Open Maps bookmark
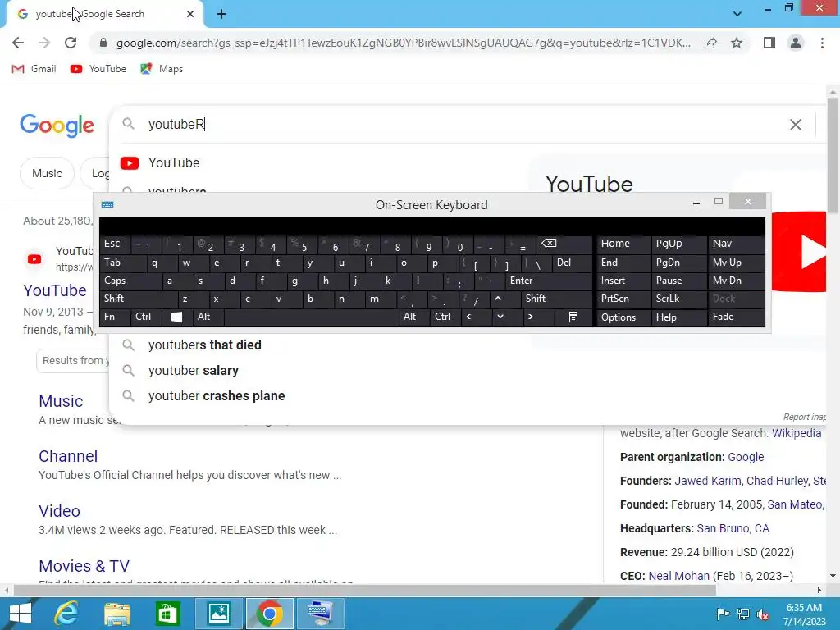Viewport: 840px width, 630px height. [162, 69]
